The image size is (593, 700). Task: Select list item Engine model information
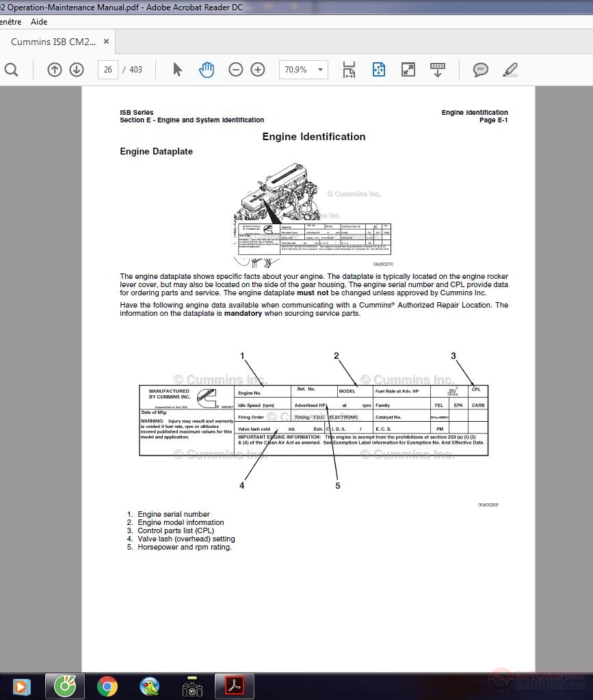[x=181, y=522]
